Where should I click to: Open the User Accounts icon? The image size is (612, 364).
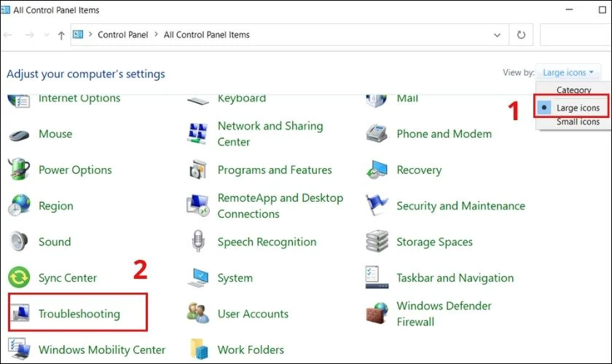[x=198, y=313]
